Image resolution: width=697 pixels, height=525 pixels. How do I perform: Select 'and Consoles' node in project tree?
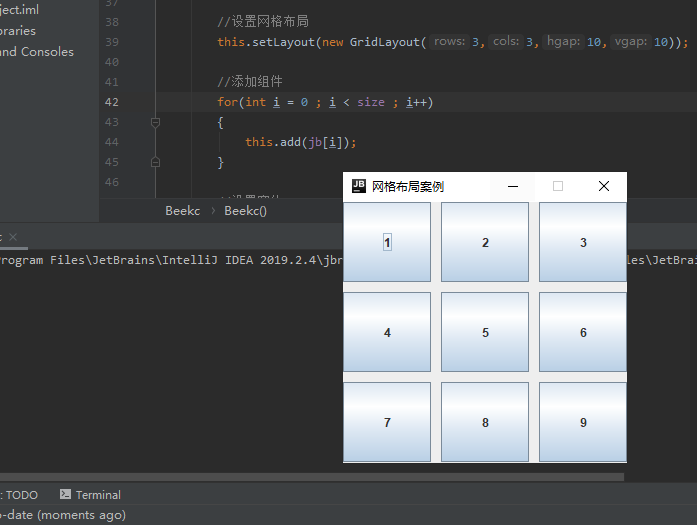[37, 52]
